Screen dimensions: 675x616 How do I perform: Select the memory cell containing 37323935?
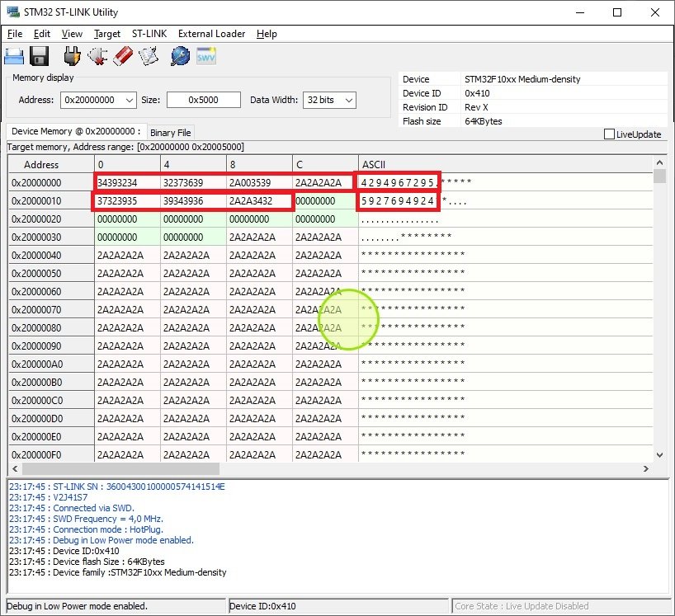(127, 201)
